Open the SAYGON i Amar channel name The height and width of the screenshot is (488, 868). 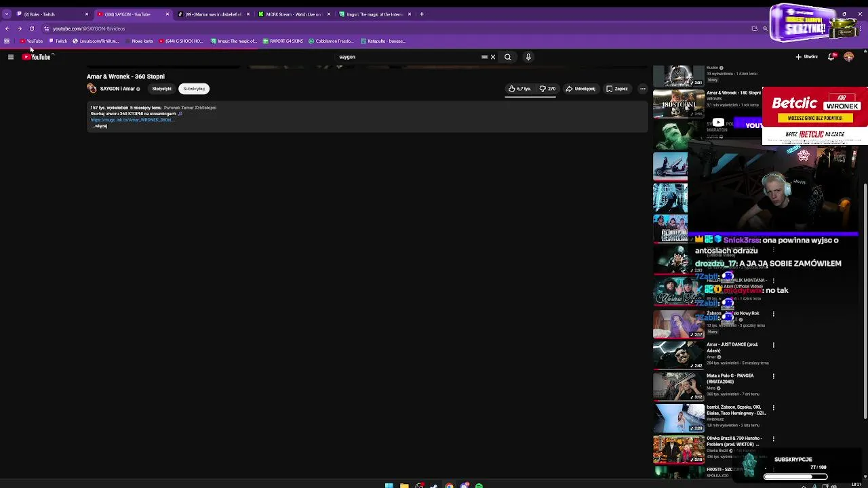click(x=117, y=89)
